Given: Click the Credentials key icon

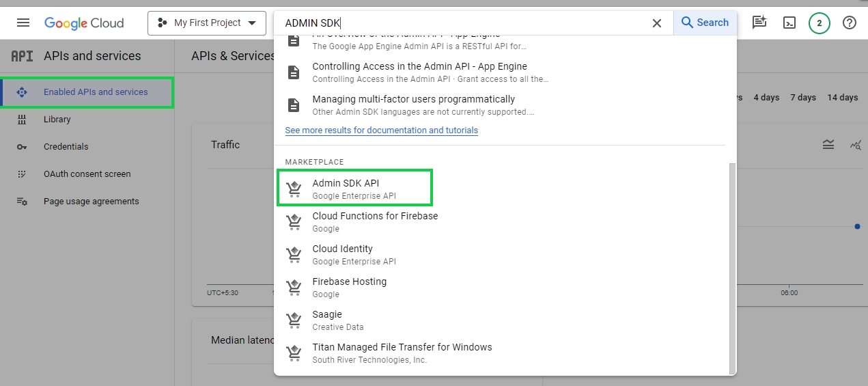Looking at the screenshot, I should (22, 147).
